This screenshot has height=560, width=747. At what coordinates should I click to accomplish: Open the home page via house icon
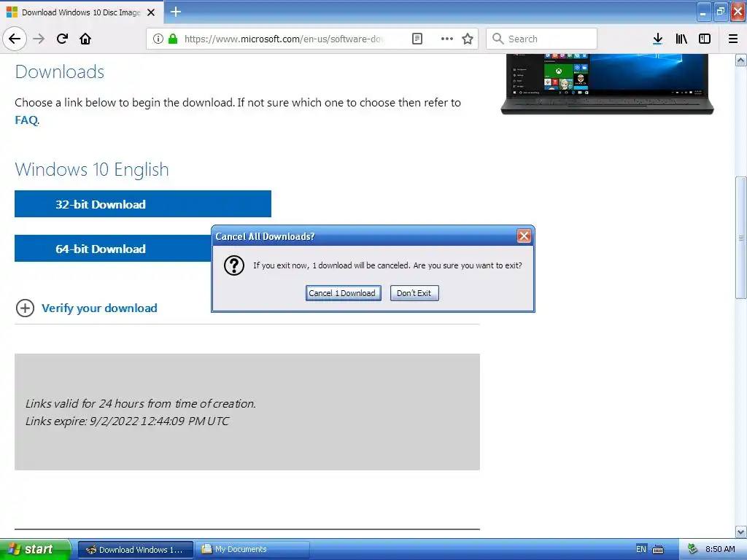tap(85, 39)
